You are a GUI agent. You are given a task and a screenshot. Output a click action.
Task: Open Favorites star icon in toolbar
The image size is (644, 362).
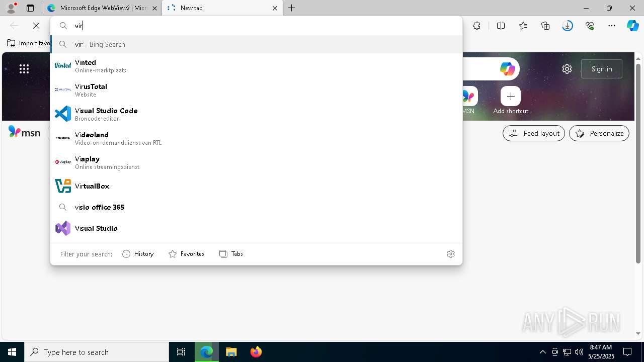click(523, 26)
